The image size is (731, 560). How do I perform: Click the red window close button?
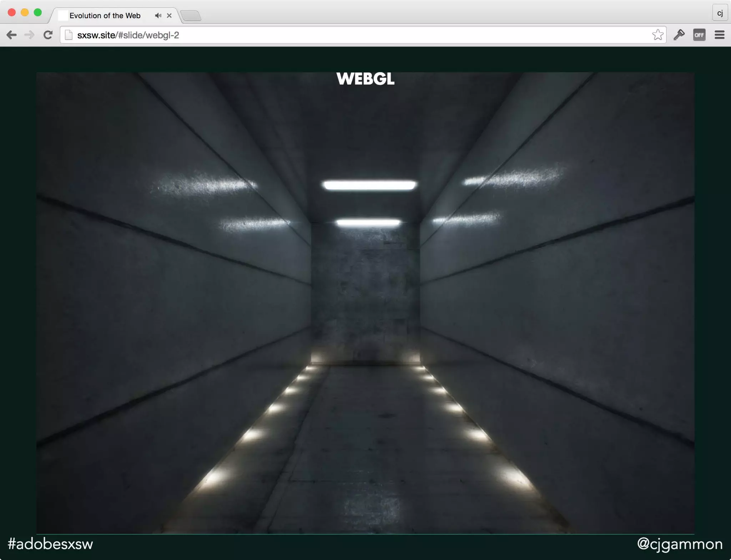click(x=11, y=12)
